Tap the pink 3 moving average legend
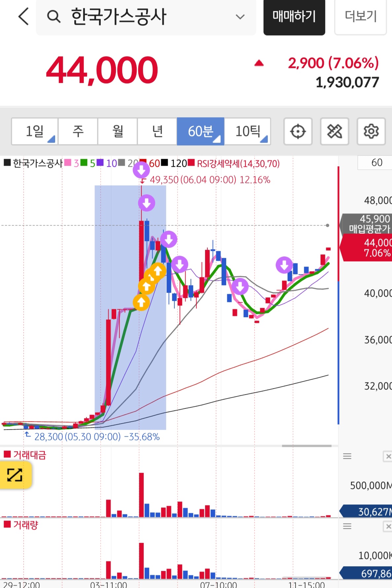Viewport: 392px width, 588px height. tap(72, 163)
